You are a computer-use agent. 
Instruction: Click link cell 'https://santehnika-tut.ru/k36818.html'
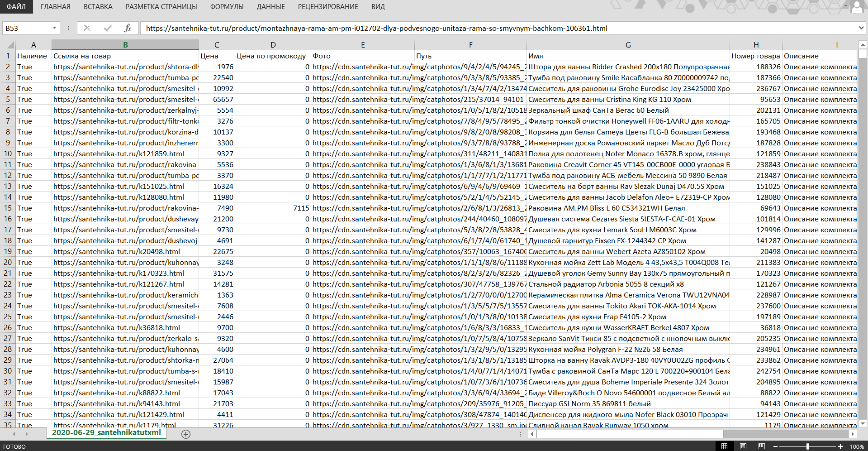pyautogui.click(x=125, y=327)
